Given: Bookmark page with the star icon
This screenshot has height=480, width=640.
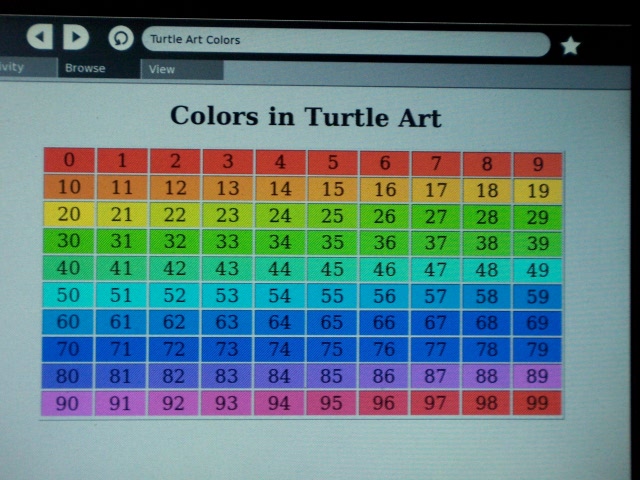Looking at the screenshot, I should (x=570, y=45).
